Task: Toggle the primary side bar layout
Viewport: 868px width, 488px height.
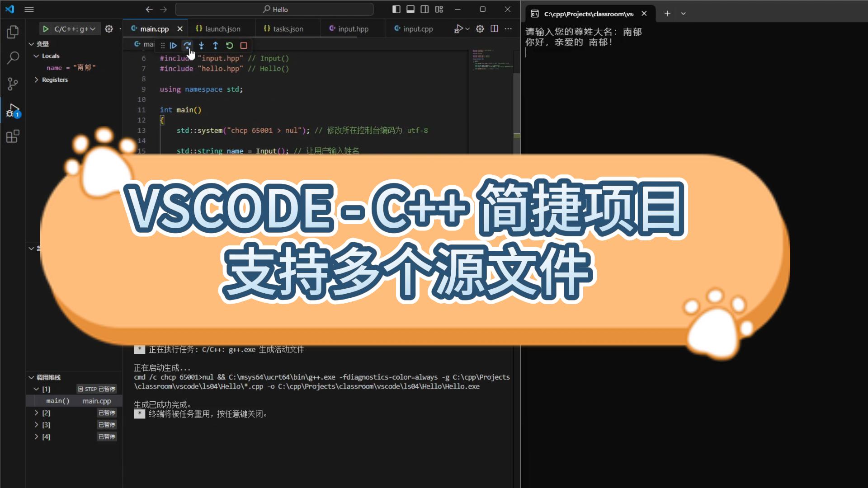Action: coord(396,9)
